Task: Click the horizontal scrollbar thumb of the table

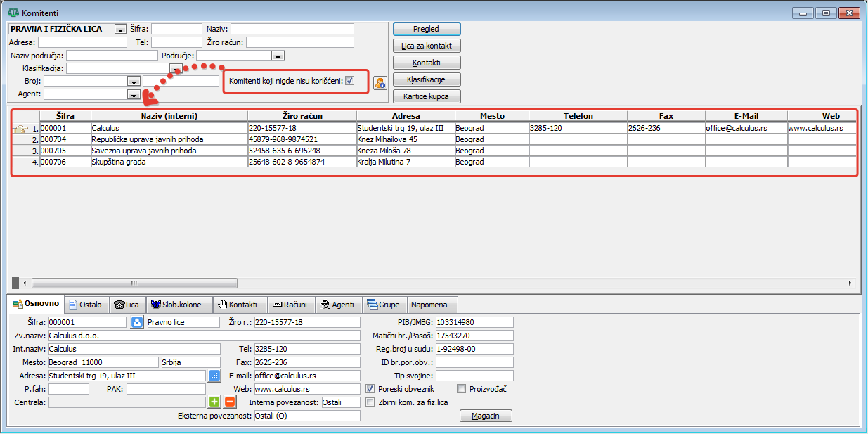Action: click(x=134, y=282)
